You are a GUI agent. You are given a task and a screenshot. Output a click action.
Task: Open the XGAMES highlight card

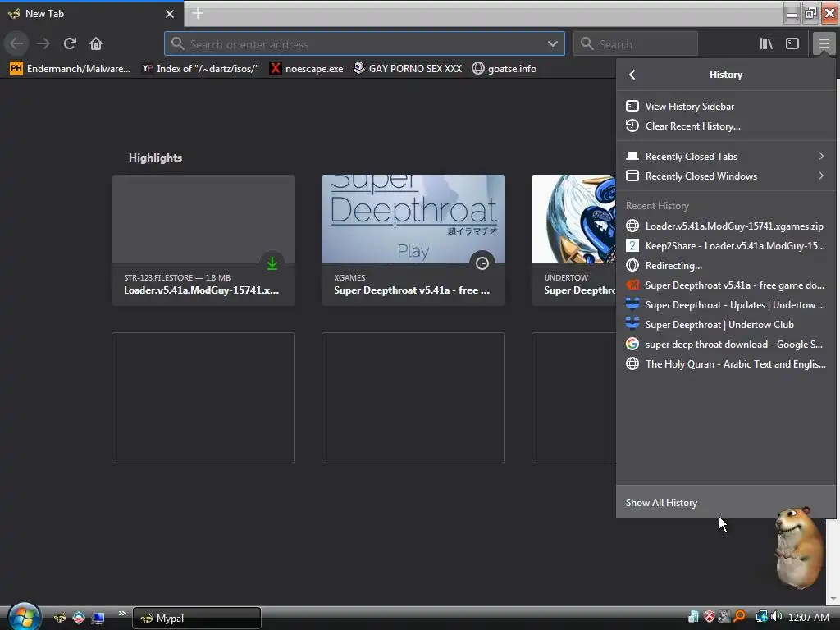point(413,240)
